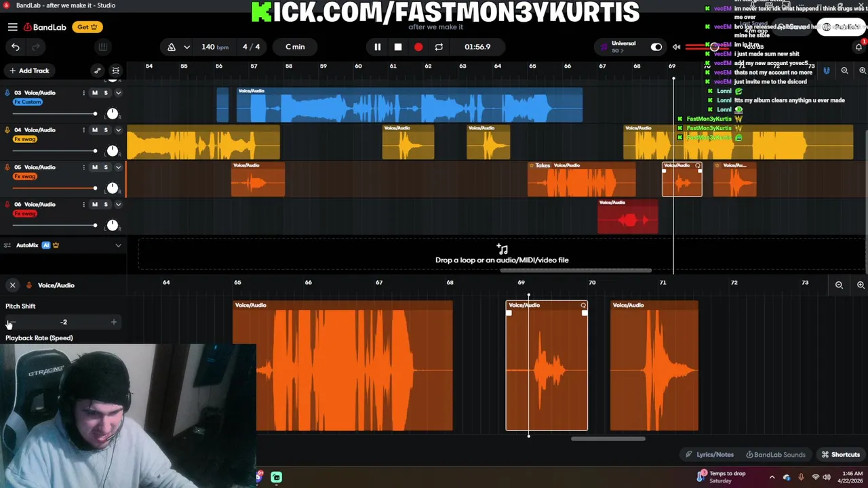
Task: Mute track 05 Voice/Audio
Action: 95,167
